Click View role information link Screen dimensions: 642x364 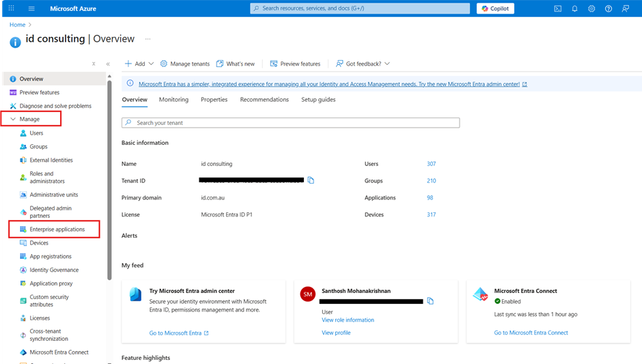point(348,320)
